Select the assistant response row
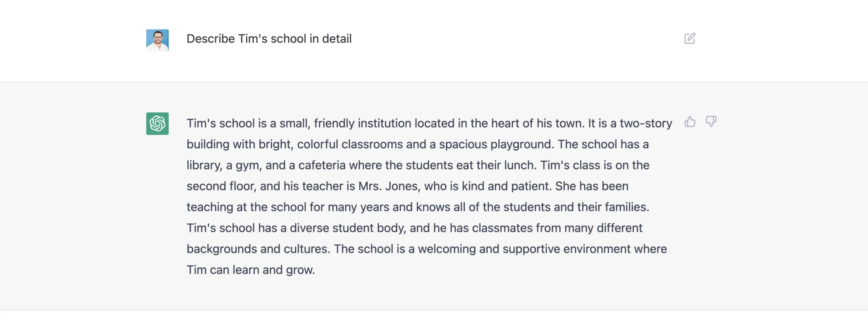This screenshot has height=314, width=868. 434,196
